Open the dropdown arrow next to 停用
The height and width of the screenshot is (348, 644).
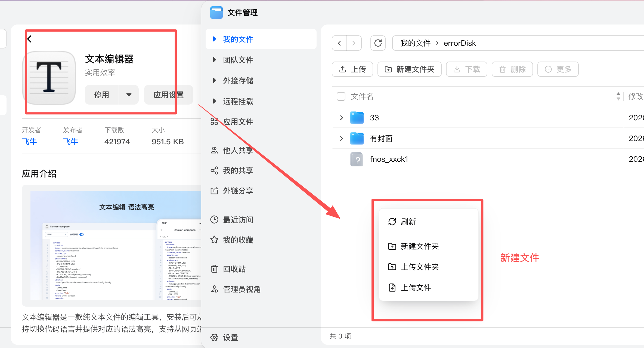(x=129, y=95)
